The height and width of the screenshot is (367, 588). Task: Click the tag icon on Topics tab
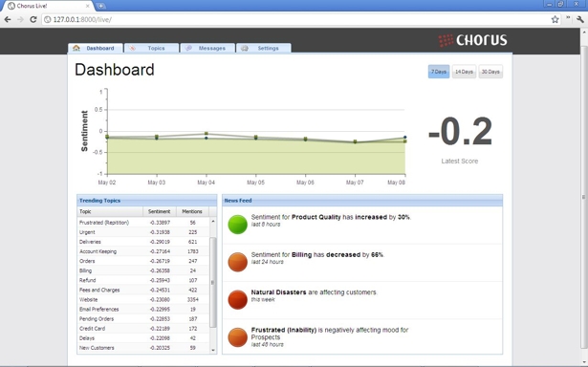pos(132,48)
